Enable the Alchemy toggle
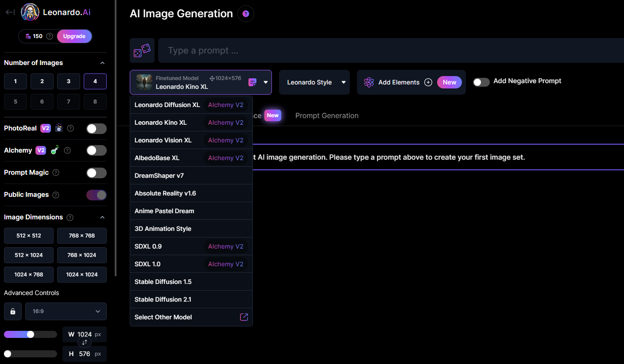624x364 pixels. click(x=96, y=150)
